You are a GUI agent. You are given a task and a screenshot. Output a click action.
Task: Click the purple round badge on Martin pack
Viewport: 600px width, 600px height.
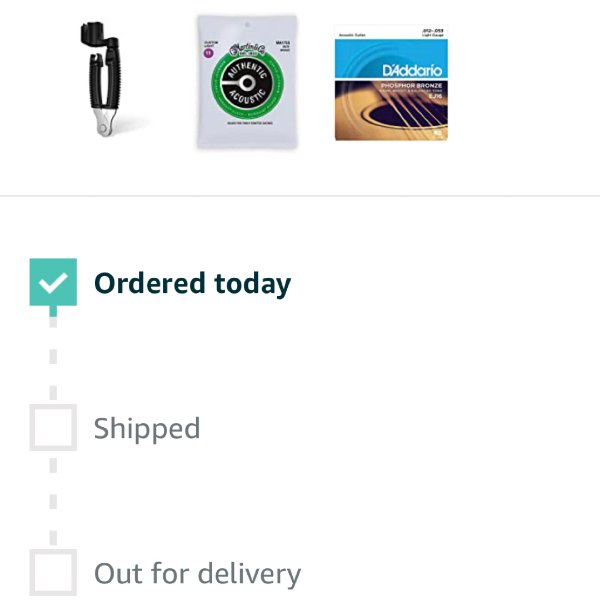(x=209, y=53)
